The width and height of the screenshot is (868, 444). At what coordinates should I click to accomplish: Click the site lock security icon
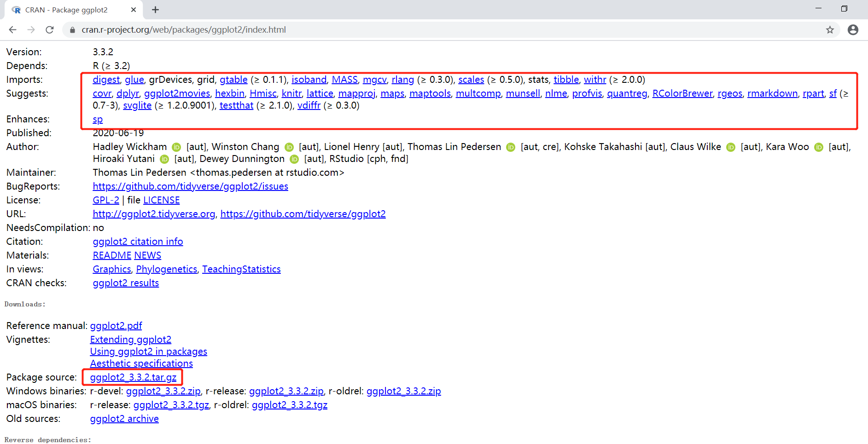point(72,30)
